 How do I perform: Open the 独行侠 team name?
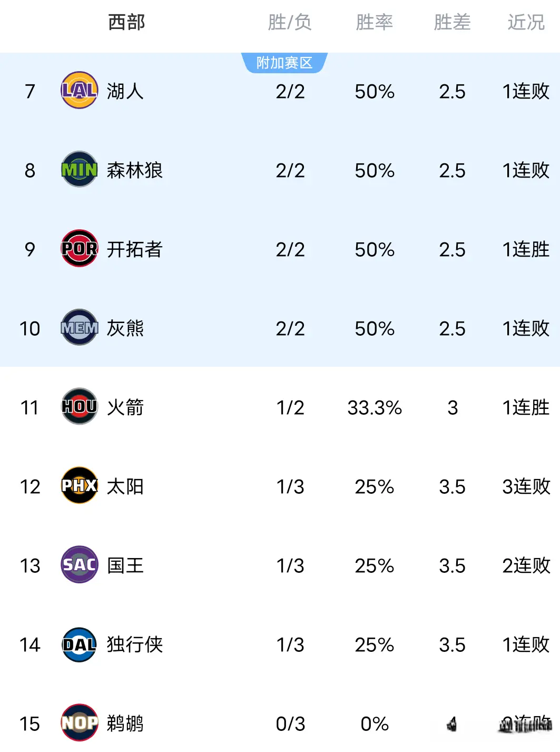pyautogui.click(x=135, y=644)
